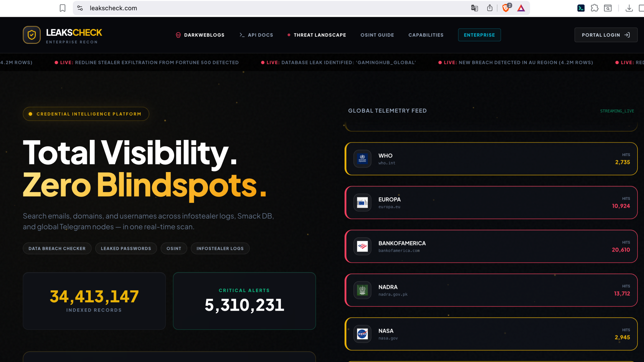Open the OSINT Guide nav item
Screen dimensions: 644x362
pyautogui.click(x=377, y=35)
